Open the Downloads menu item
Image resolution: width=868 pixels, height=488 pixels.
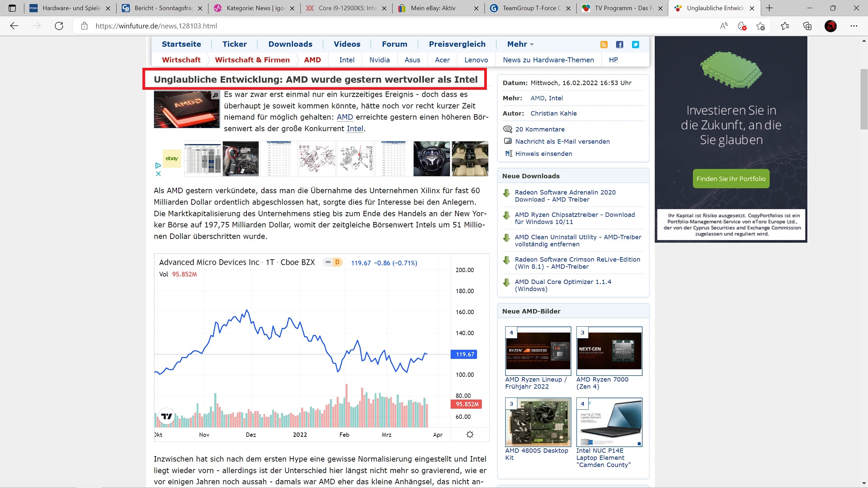click(x=290, y=44)
